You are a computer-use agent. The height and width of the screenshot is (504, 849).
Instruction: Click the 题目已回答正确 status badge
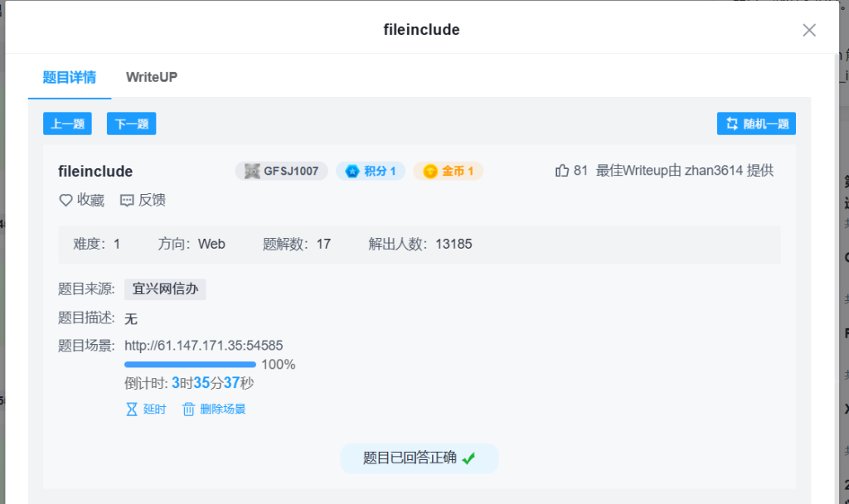click(x=420, y=458)
